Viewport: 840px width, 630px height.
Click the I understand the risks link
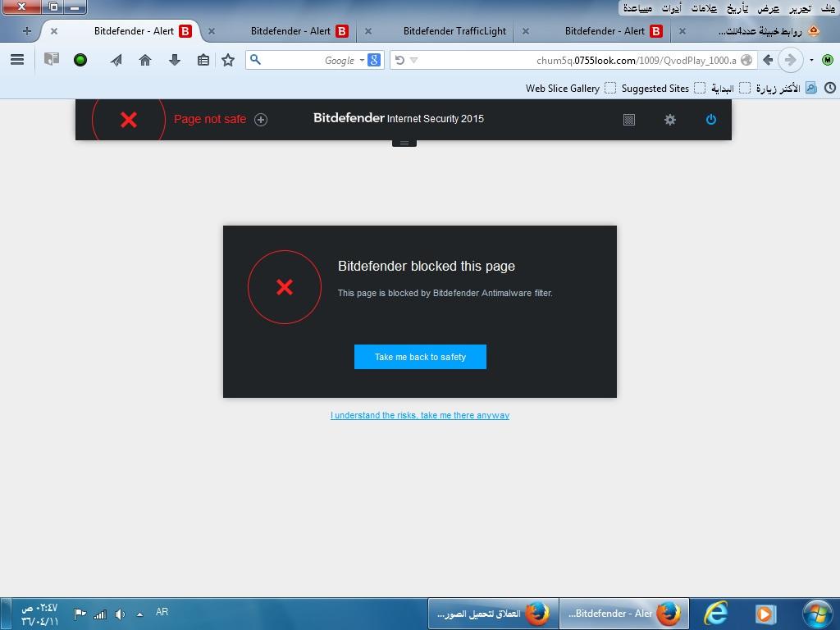(419, 415)
